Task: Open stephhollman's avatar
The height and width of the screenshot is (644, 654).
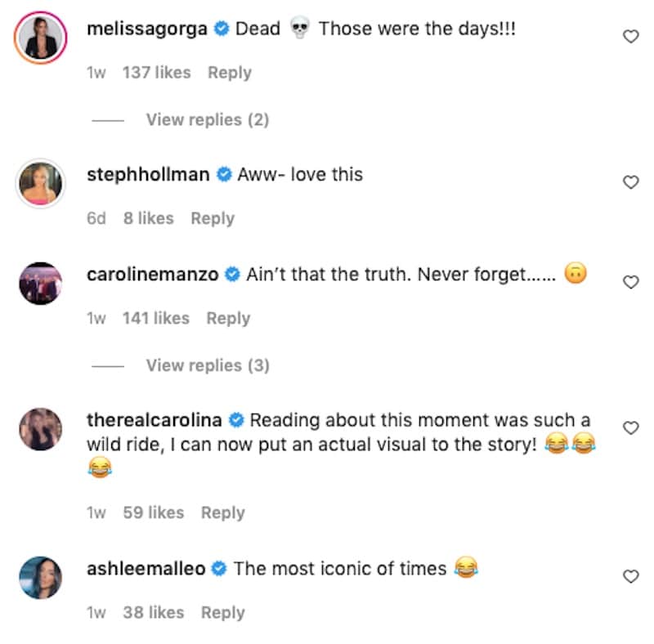Action: coord(40,182)
